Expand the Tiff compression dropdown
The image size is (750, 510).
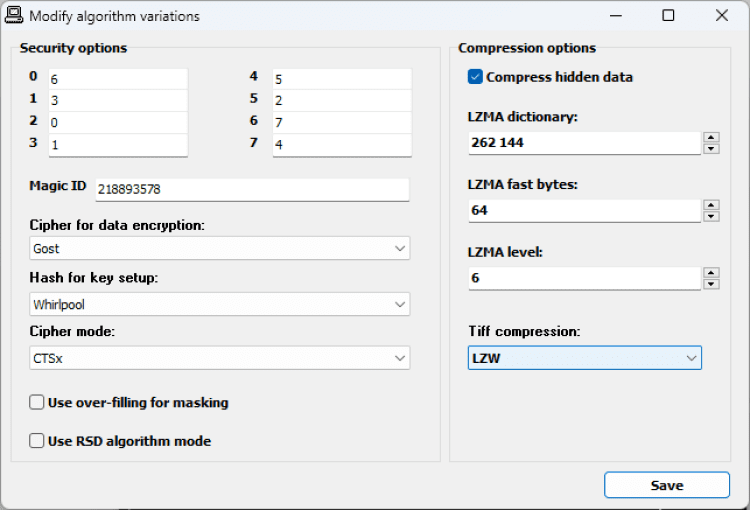point(585,358)
